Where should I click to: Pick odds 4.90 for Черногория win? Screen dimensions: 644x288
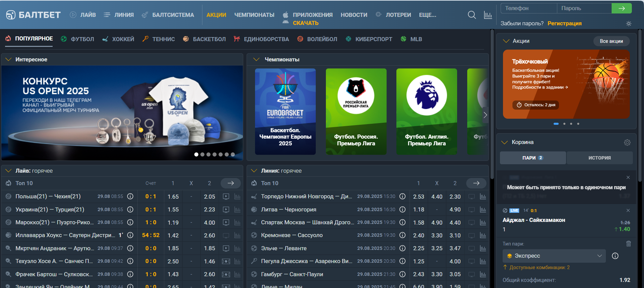point(455,209)
